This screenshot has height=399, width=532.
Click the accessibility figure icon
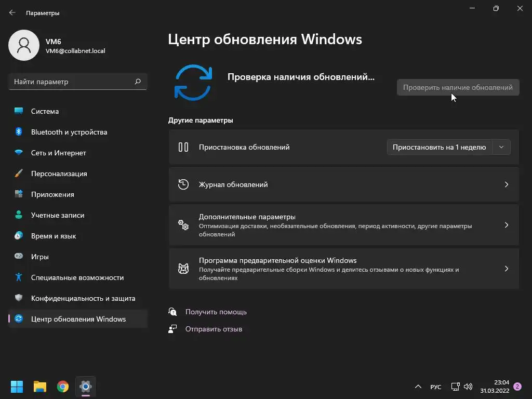tap(19, 277)
